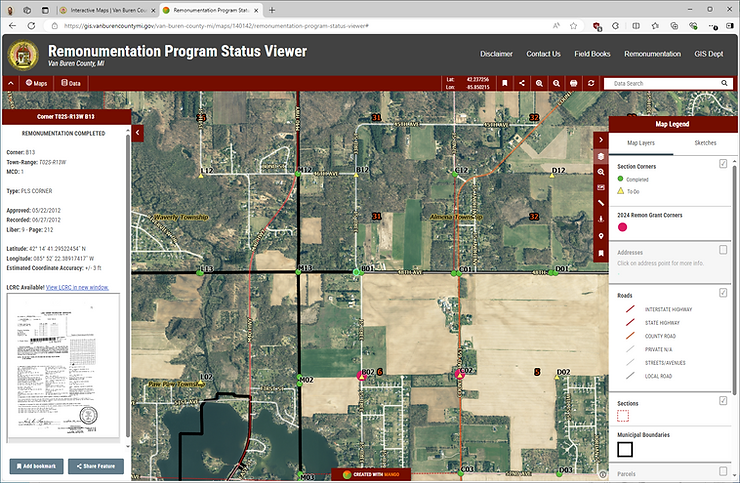Toggle the Roads layer checkbox

click(x=723, y=293)
